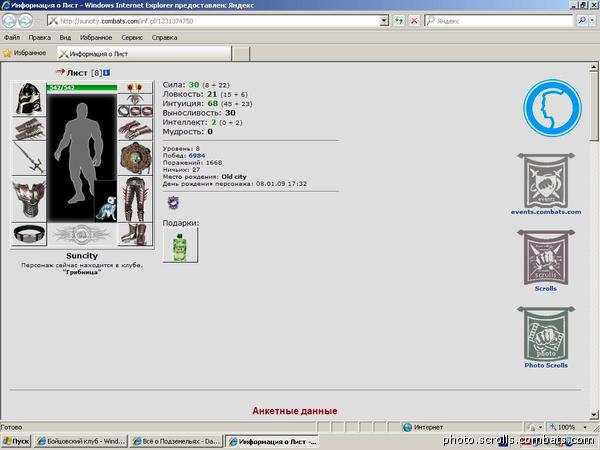600x450 pixels.
Task: Click the vertical scrollbar up arrow
Action: 593,67
